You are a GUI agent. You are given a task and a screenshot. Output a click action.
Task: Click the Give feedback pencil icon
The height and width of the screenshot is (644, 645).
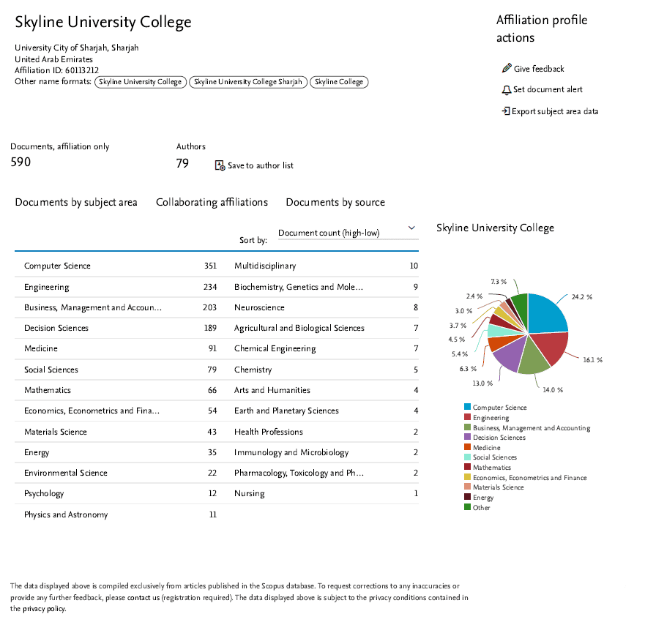(x=507, y=68)
